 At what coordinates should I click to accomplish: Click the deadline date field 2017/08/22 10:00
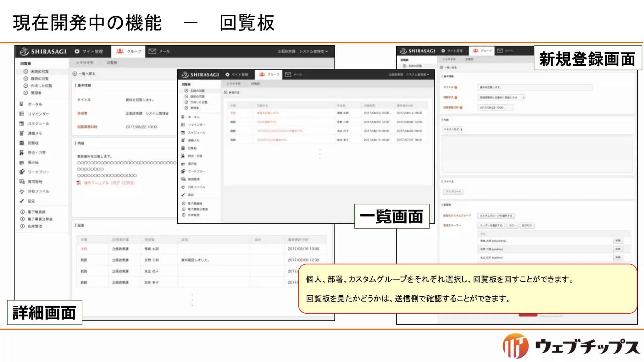point(495,107)
